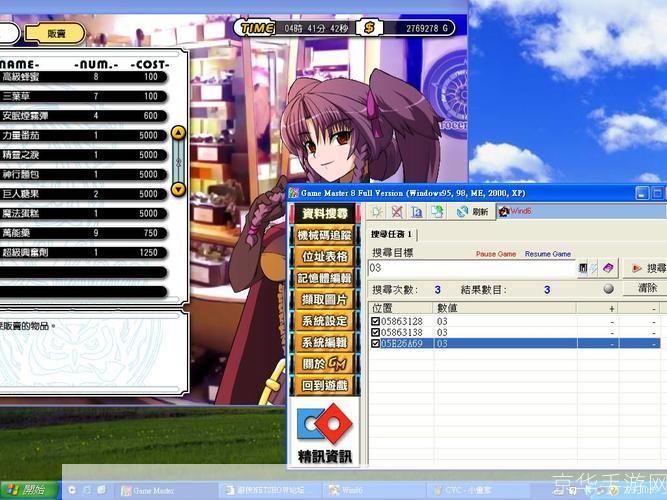Click the item list scroll down arrow
667x500 pixels.
pyautogui.click(x=178, y=189)
